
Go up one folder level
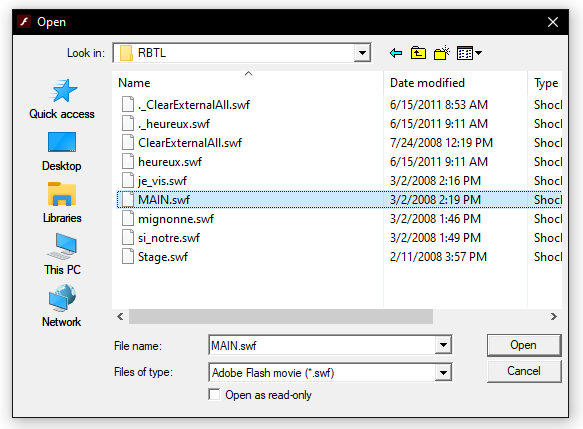(418, 53)
